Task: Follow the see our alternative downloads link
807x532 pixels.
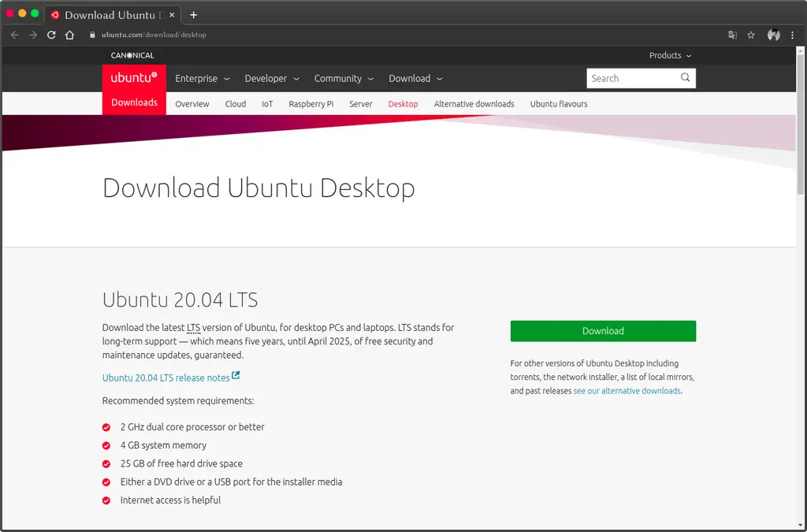Action: coord(627,391)
